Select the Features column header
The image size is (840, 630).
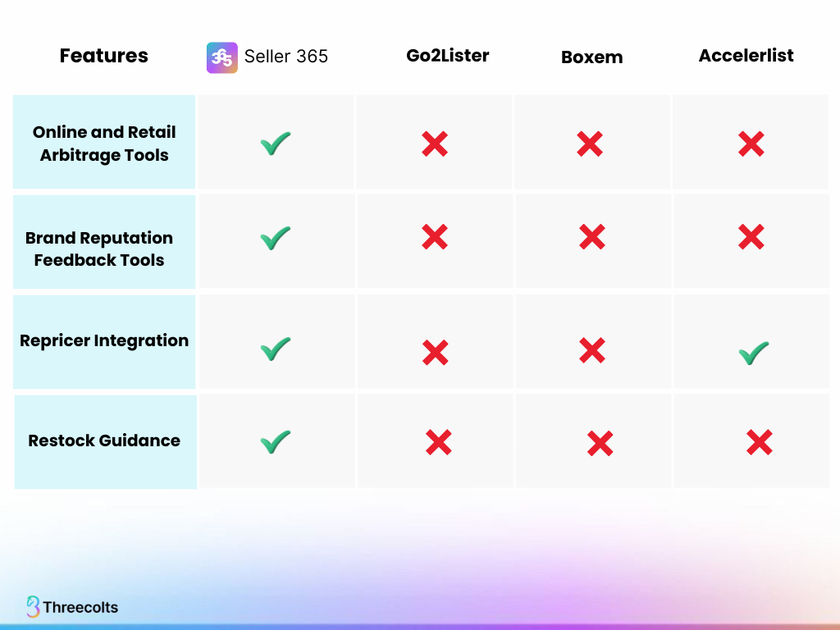click(104, 56)
